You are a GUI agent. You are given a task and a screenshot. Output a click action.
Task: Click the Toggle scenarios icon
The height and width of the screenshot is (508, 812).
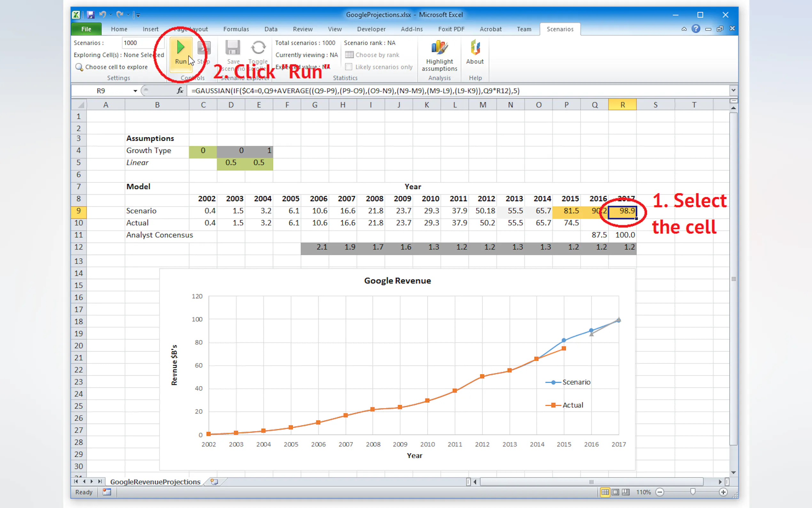pos(258,48)
